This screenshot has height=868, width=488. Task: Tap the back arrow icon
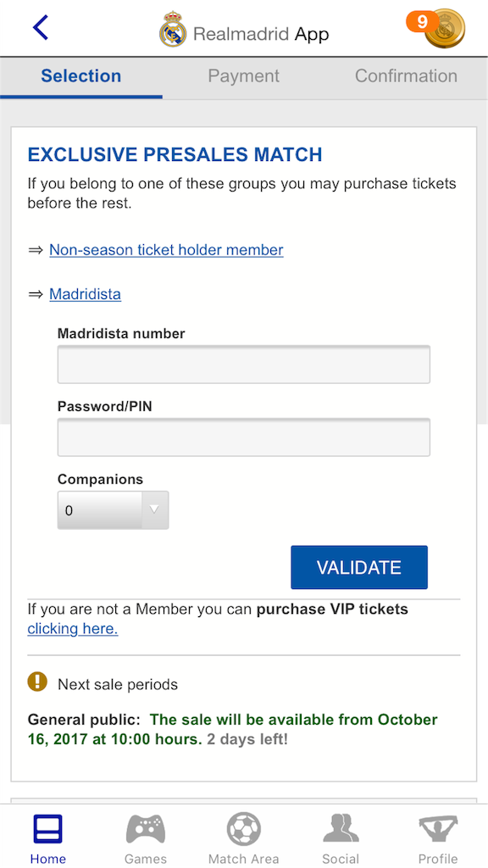point(41,28)
